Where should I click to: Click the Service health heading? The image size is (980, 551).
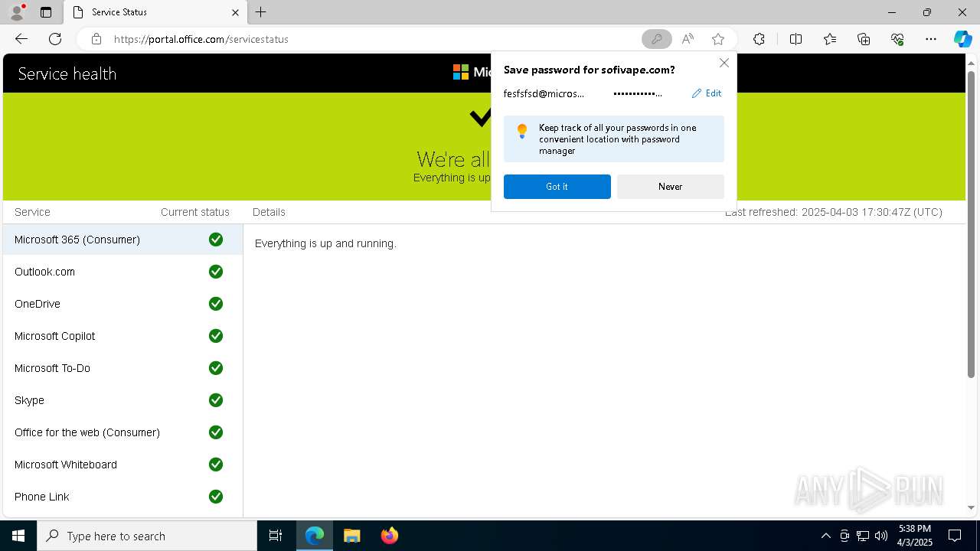[x=67, y=73]
